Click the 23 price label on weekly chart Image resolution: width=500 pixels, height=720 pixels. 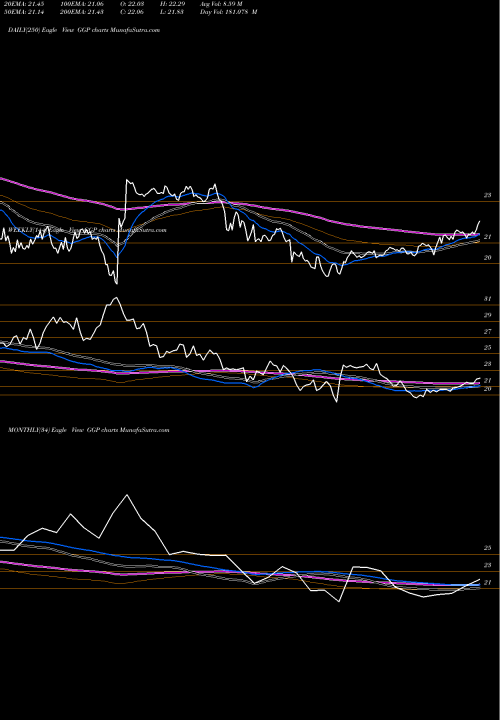click(488, 364)
